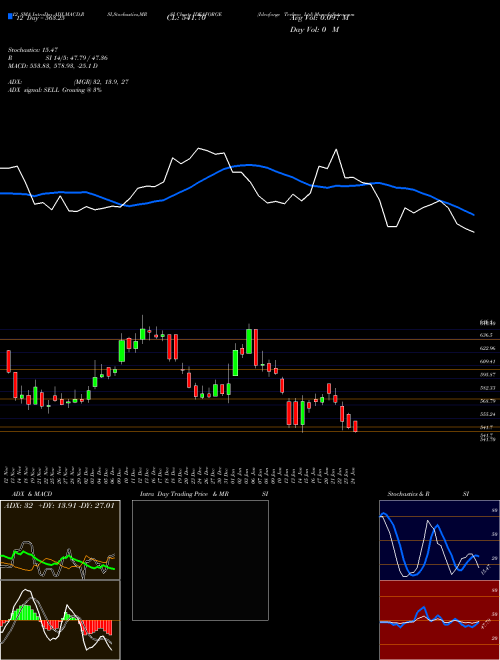Screen dimensions: 500x660
Task: Click the 582.33 price axis label
Action: (487, 388)
